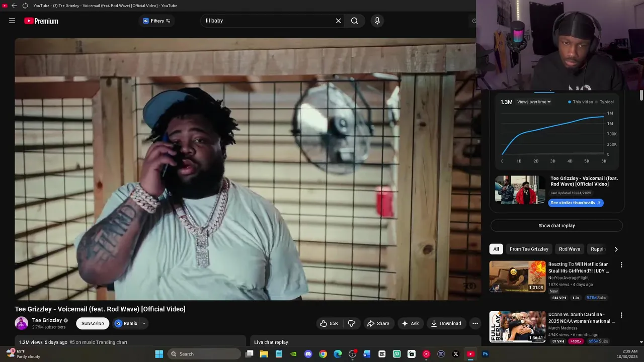This screenshot has width=644, height=362.
Task: Click #5 on music Trending chart text
Action: tap(98, 342)
